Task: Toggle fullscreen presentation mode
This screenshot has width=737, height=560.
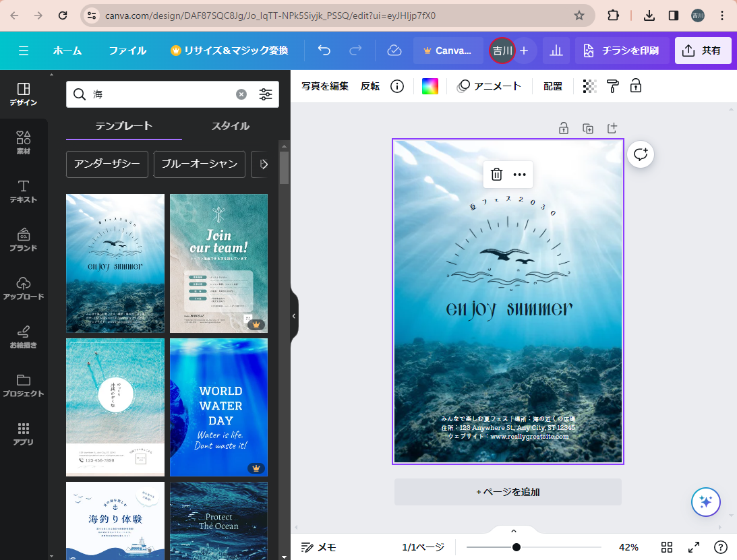Action: (x=694, y=547)
